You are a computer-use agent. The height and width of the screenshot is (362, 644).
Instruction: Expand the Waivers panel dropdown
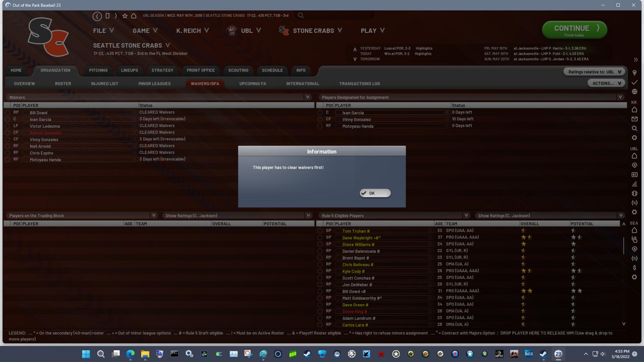click(x=307, y=97)
